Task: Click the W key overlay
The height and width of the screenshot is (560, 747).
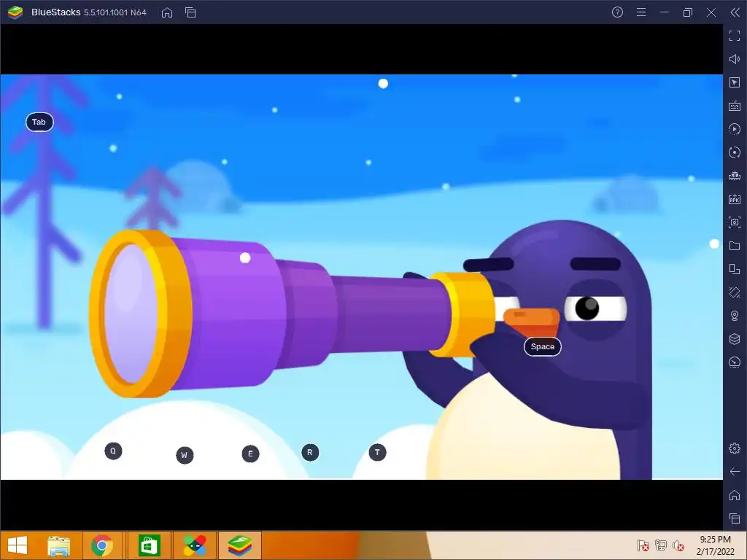Action: coord(185,455)
